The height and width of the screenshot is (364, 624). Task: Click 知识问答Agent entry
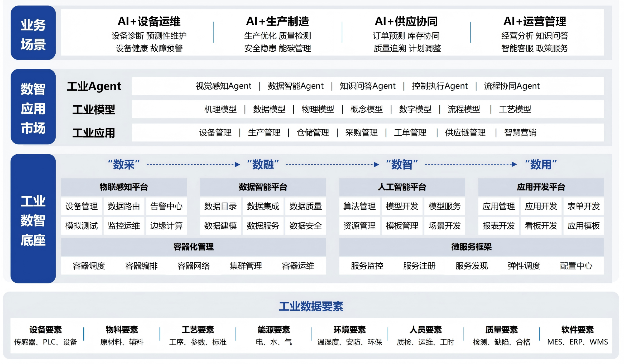pos(368,86)
